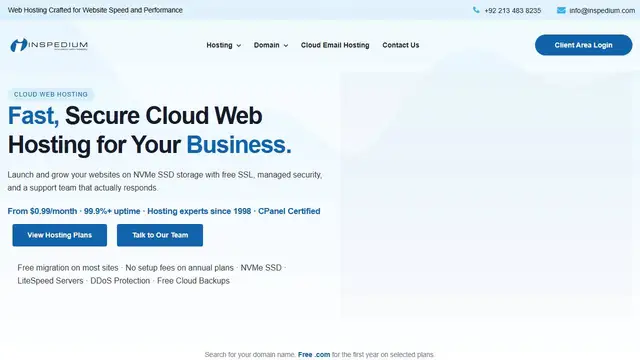Click the info@inspedium.com email link
The image size is (640, 360).
pos(602,11)
